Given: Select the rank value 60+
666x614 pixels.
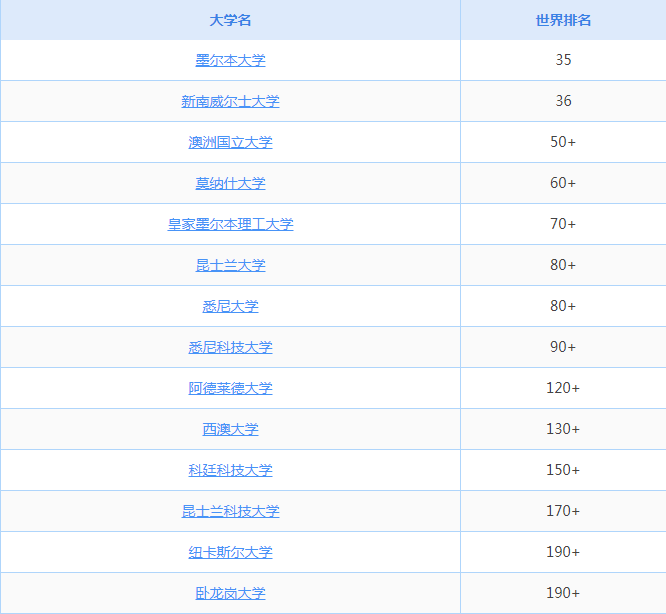Looking at the screenshot, I should [x=563, y=183].
